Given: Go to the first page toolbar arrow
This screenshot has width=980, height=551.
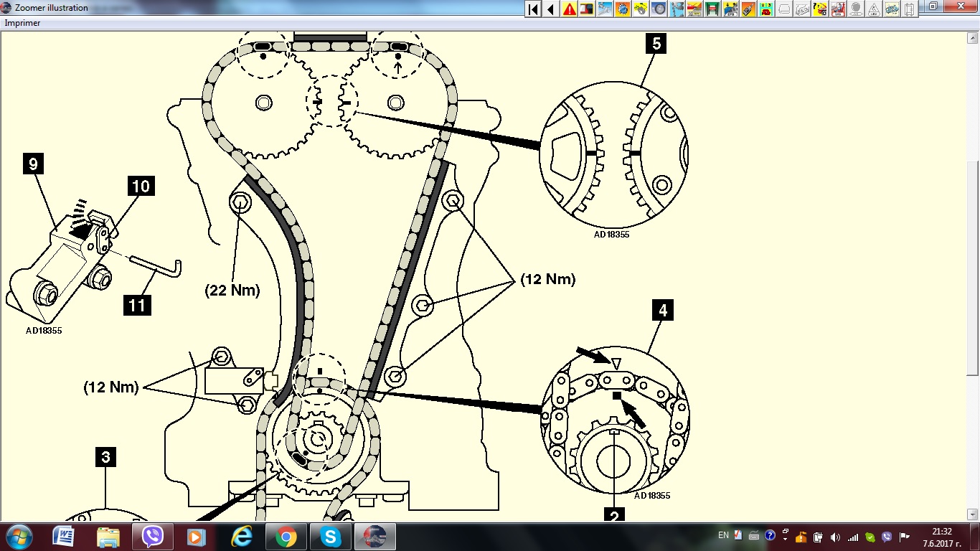Looking at the screenshot, I should pyautogui.click(x=533, y=9).
